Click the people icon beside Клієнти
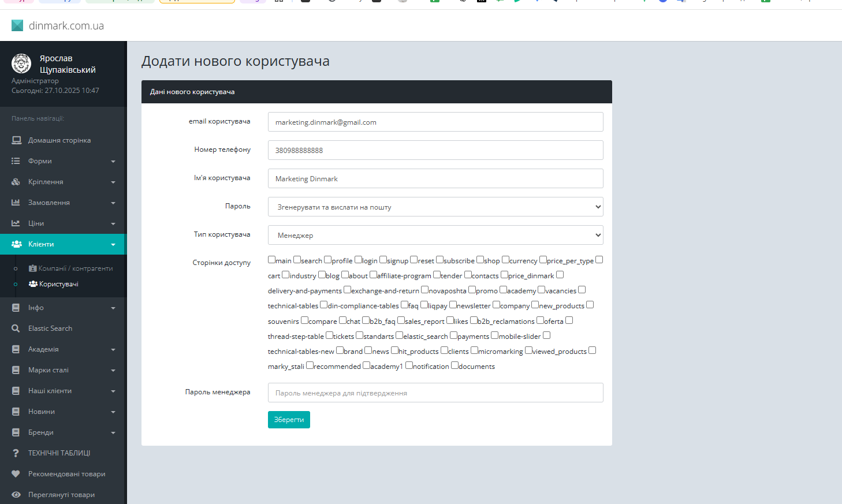 click(16, 244)
